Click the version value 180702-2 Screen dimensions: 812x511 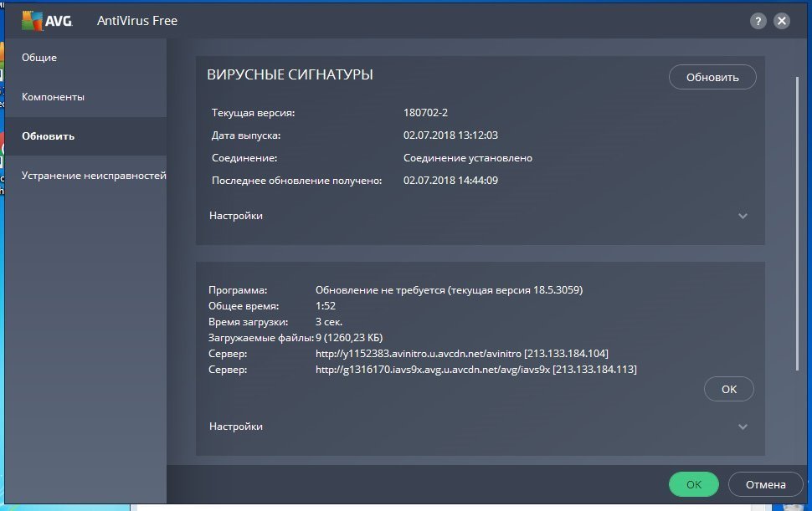coord(426,113)
